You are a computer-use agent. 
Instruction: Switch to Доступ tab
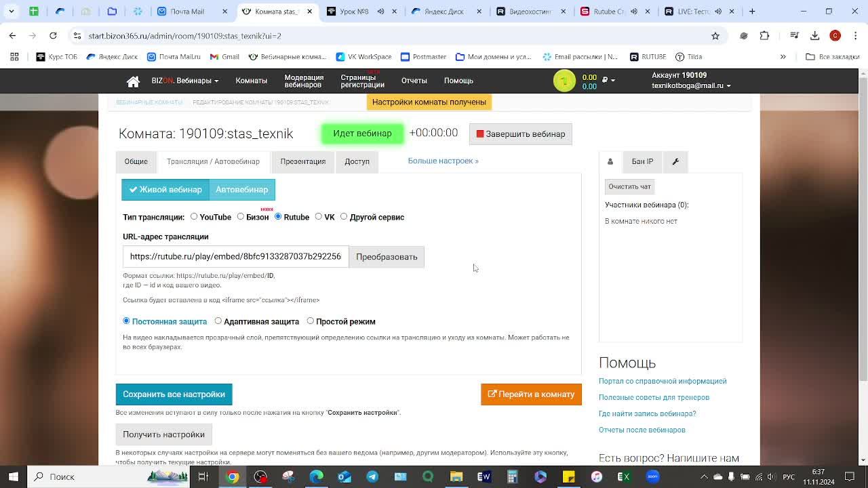(x=357, y=161)
